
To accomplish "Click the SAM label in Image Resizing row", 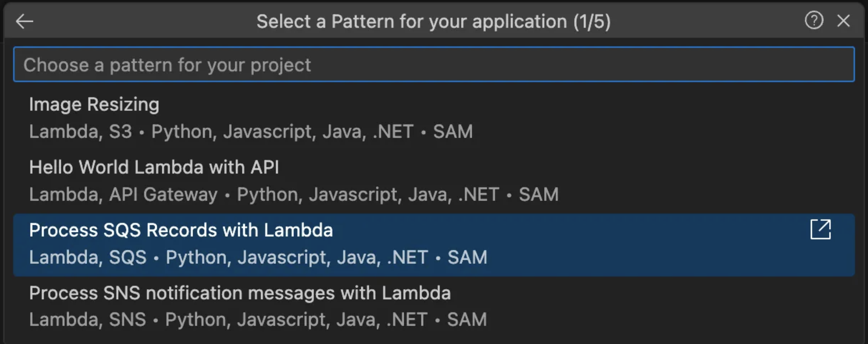I will pos(453,132).
